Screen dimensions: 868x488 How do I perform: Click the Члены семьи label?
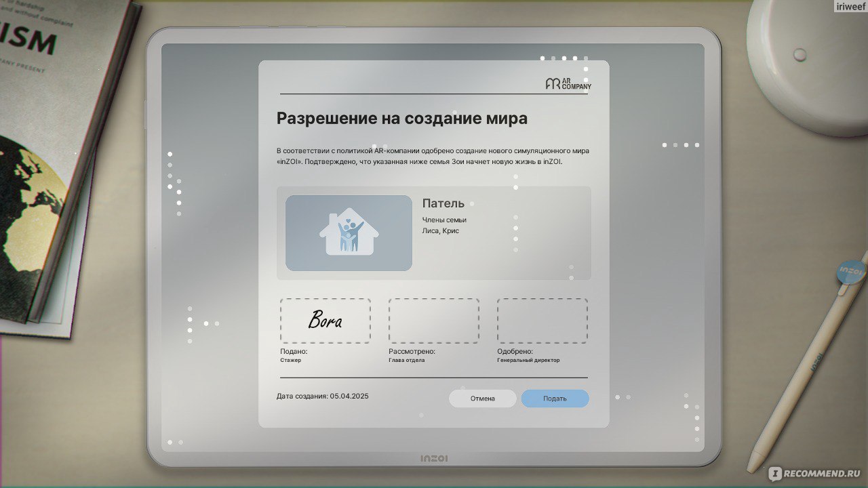[444, 220]
